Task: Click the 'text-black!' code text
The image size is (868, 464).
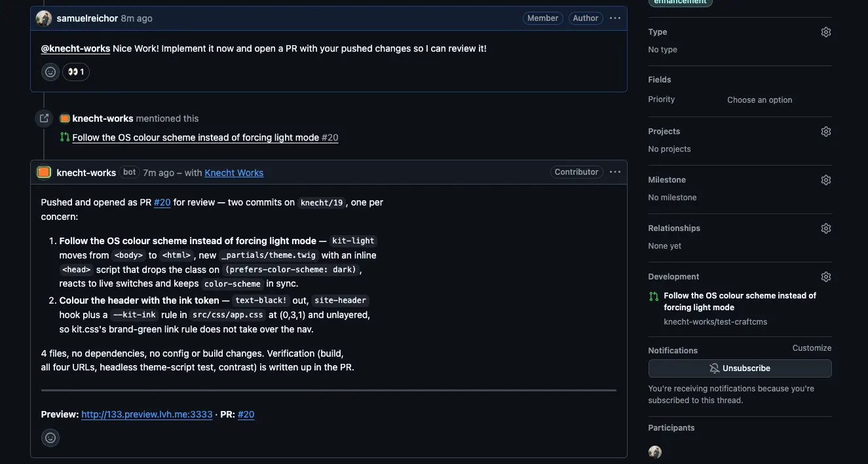Action: pyautogui.click(x=261, y=300)
